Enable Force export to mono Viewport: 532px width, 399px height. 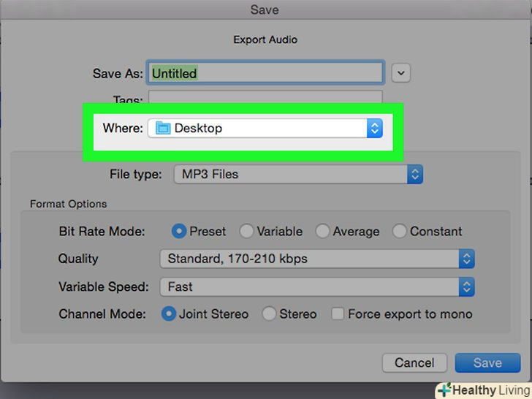coord(338,314)
